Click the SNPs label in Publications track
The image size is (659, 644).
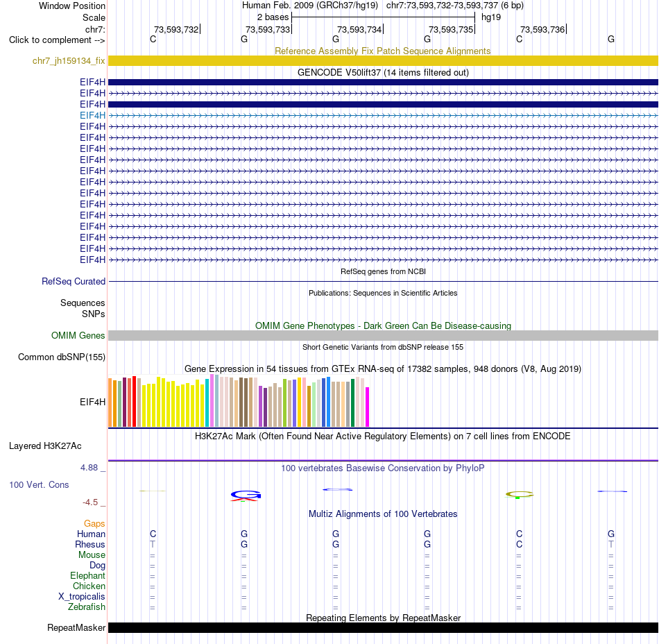click(x=94, y=314)
